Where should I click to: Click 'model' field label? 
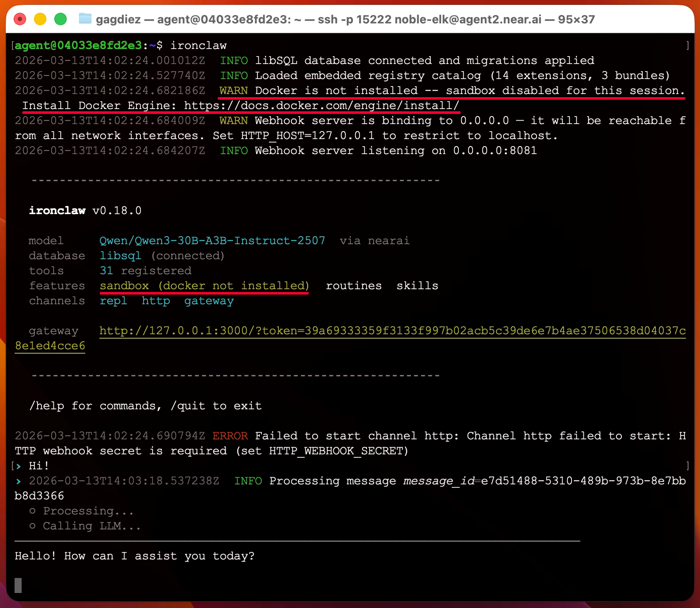(46, 241)
